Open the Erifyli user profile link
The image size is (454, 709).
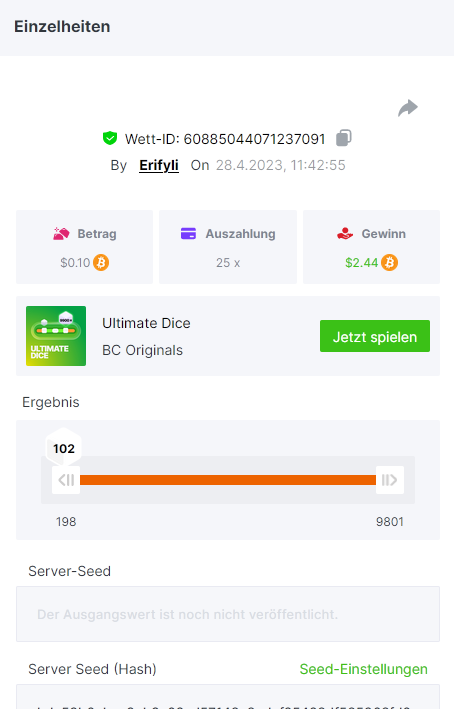(x=159, y=165)
